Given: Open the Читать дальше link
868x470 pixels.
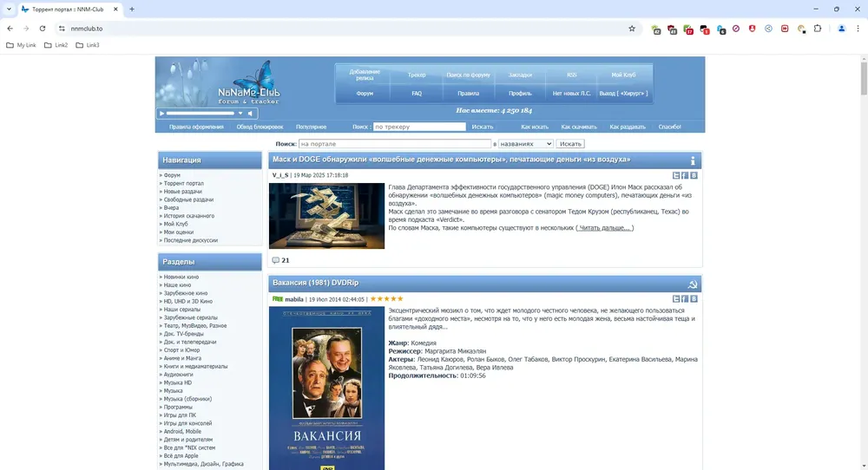Looking at the screenshot, I should tap(604, 228).
